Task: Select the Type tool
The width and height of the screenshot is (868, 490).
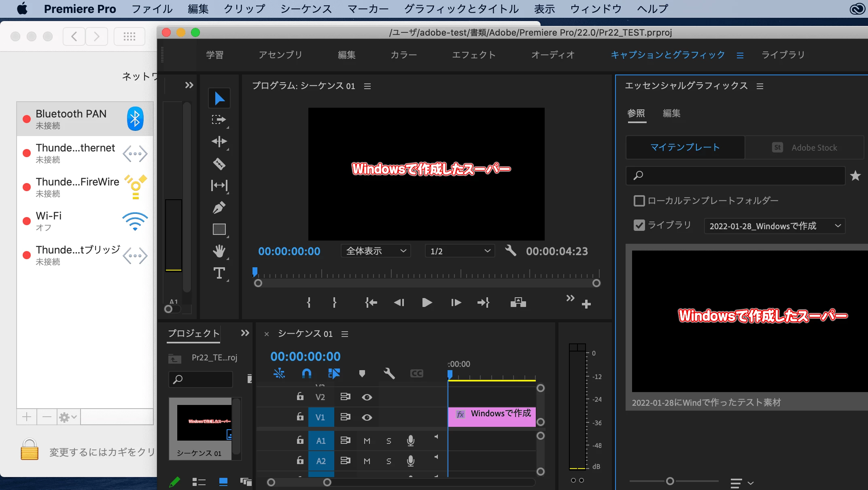Action: [219, 273]
